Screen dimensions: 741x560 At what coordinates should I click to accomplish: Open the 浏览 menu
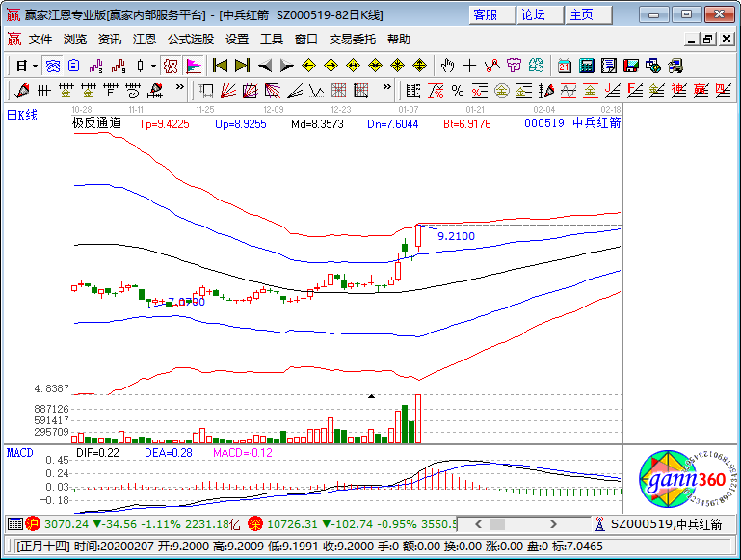coord(75,40)
